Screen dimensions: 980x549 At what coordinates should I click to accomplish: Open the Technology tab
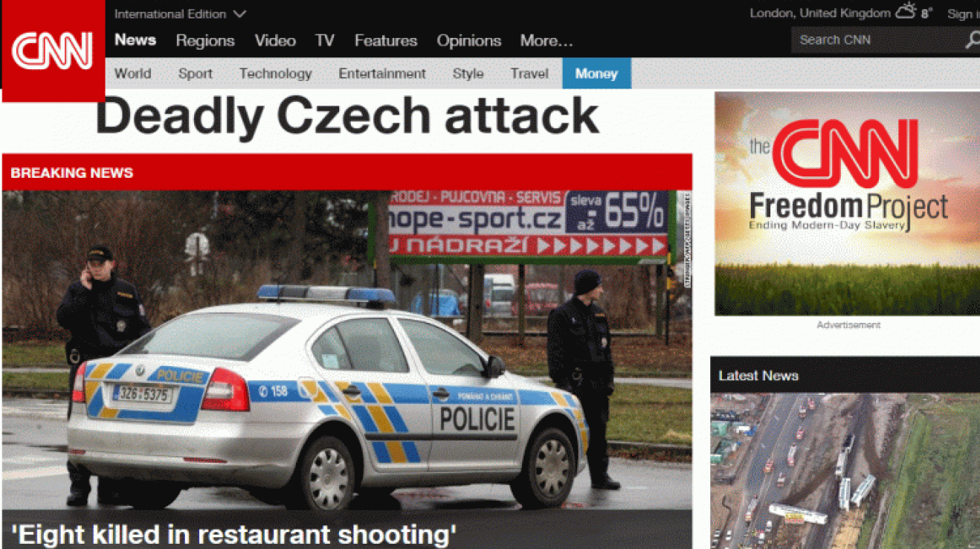pyautogui.click(x=275, y=74)
